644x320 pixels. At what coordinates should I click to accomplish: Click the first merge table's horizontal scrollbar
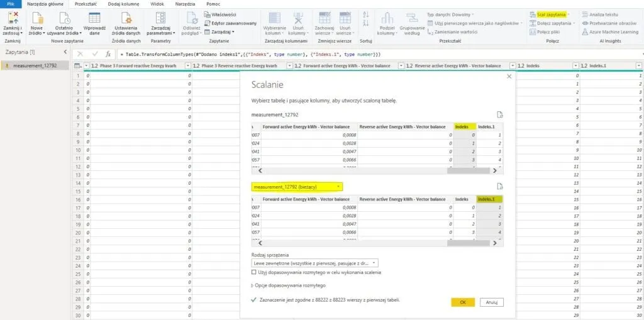(469, 171)
